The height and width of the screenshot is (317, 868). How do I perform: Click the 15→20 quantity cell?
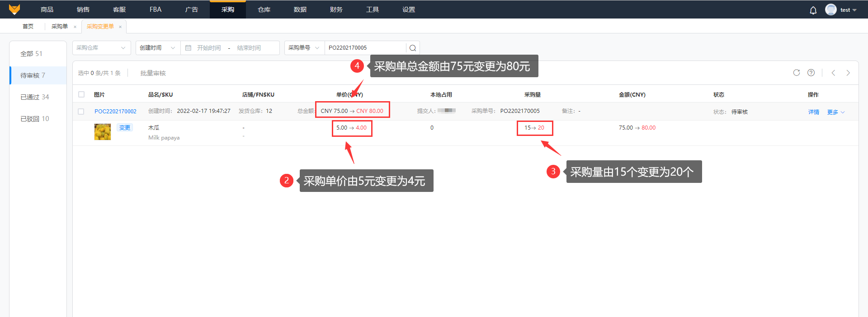coord(534,128)
